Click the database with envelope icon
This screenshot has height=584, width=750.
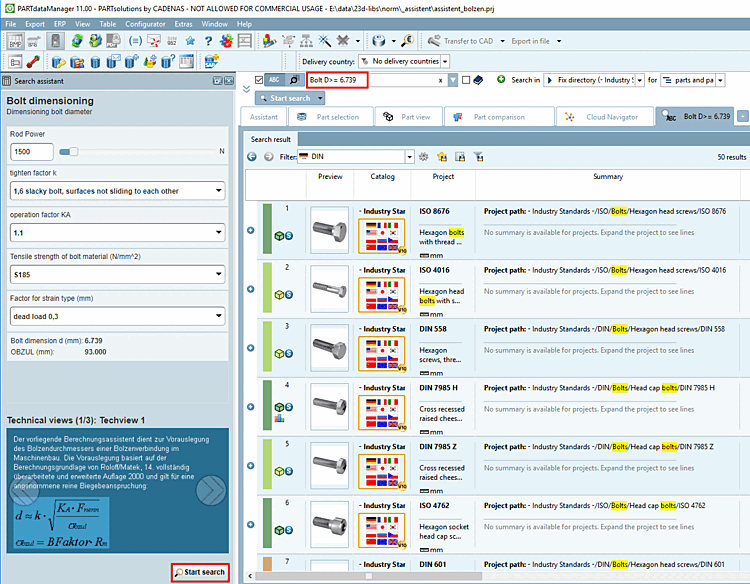coord(113,62)
